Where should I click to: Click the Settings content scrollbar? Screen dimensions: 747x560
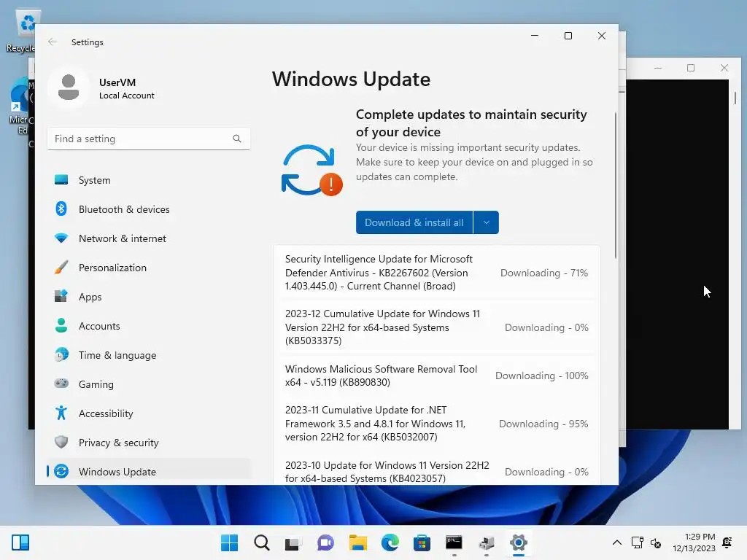[616, 186]
